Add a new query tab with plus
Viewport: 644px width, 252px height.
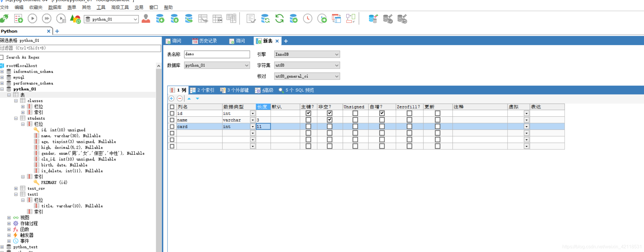point(286,41)
